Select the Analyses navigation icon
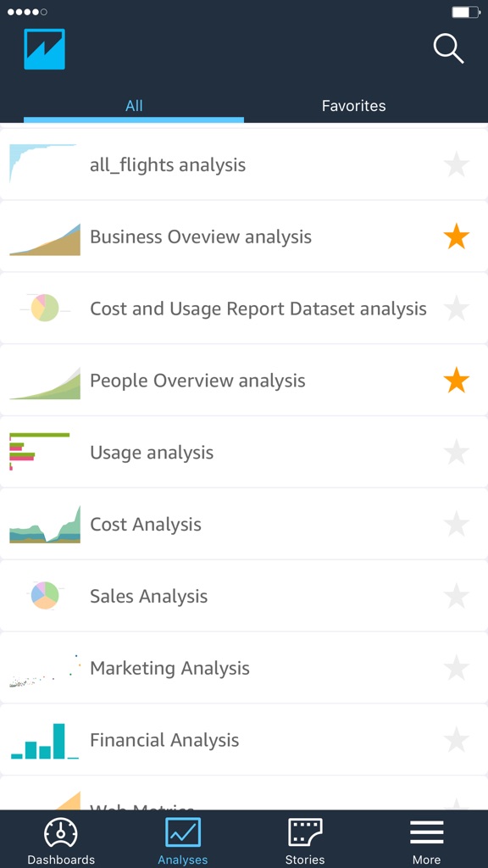The width and height of the screenshot is (488, 868). pos(182,834)
